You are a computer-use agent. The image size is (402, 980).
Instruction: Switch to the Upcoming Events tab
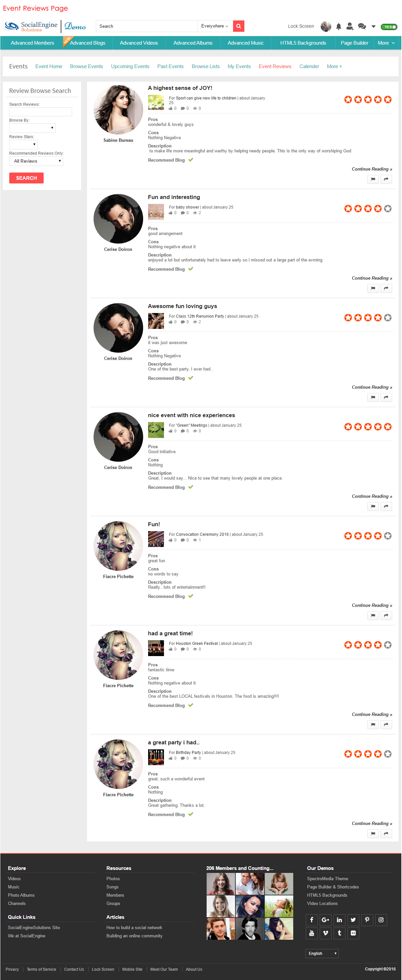click(x=130, y=66)
